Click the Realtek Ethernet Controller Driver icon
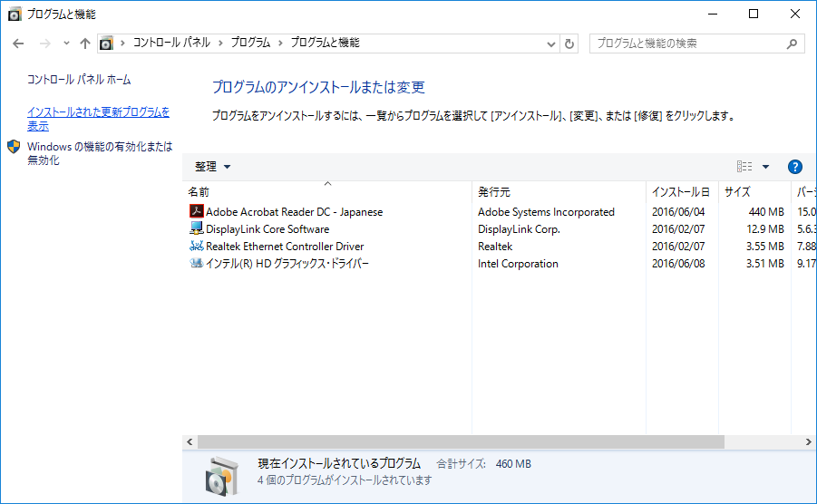Image resolution: width=817 pixels, height=504 pixels. (x=197, y=247)
